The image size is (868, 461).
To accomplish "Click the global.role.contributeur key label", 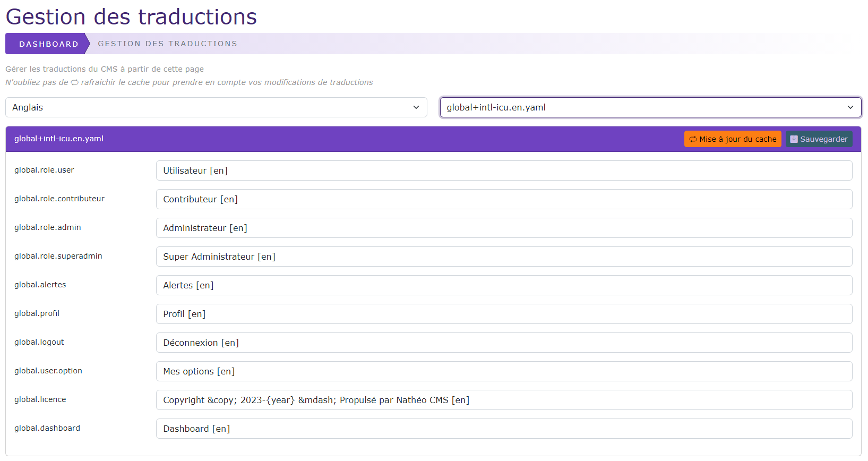I will pos(59,199).
